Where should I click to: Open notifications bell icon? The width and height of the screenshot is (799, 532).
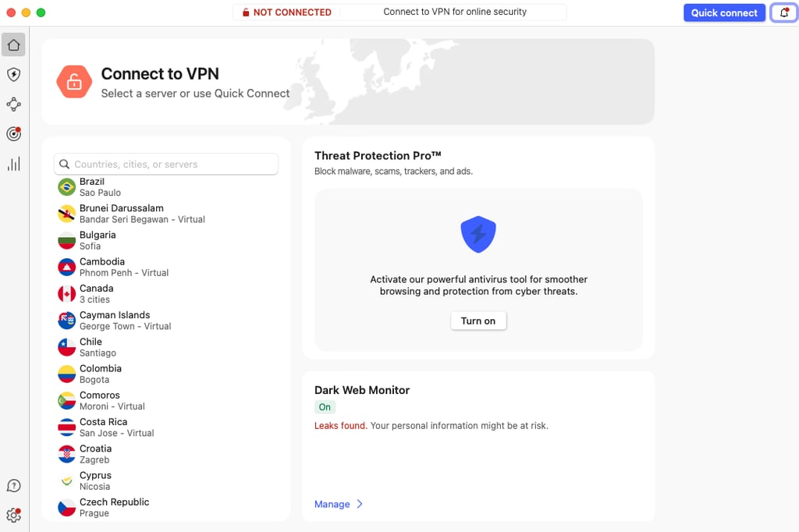[783, 12]
